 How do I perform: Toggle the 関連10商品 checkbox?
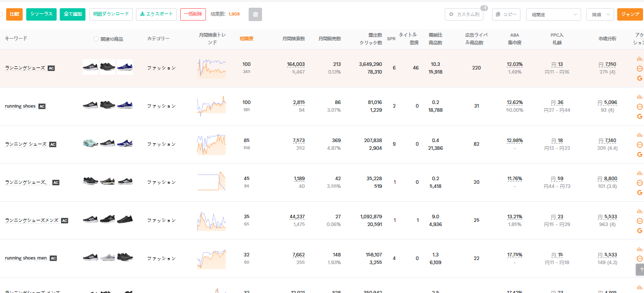[x=96, y=39]
